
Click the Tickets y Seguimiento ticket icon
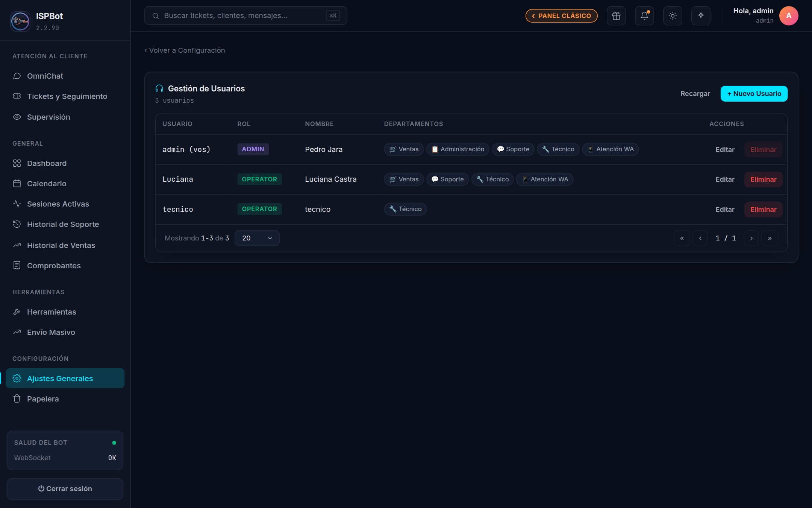pos(17,96)
